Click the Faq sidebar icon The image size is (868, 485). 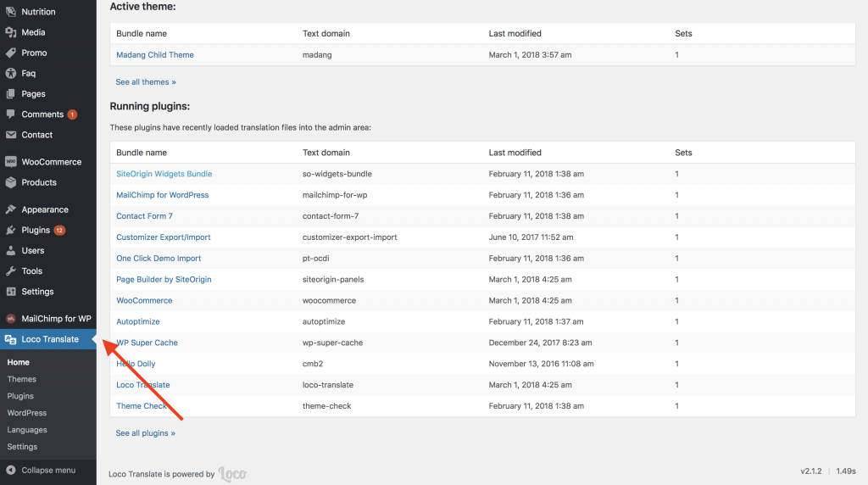[x=10, y=73]
